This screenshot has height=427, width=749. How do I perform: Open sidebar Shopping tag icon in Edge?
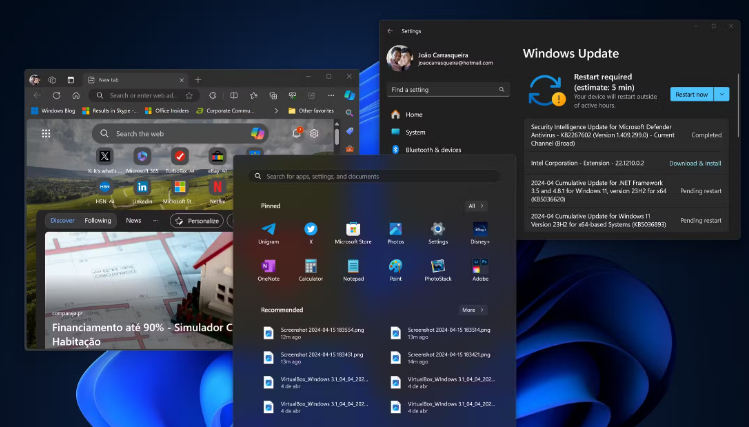(x=350, y=131)
